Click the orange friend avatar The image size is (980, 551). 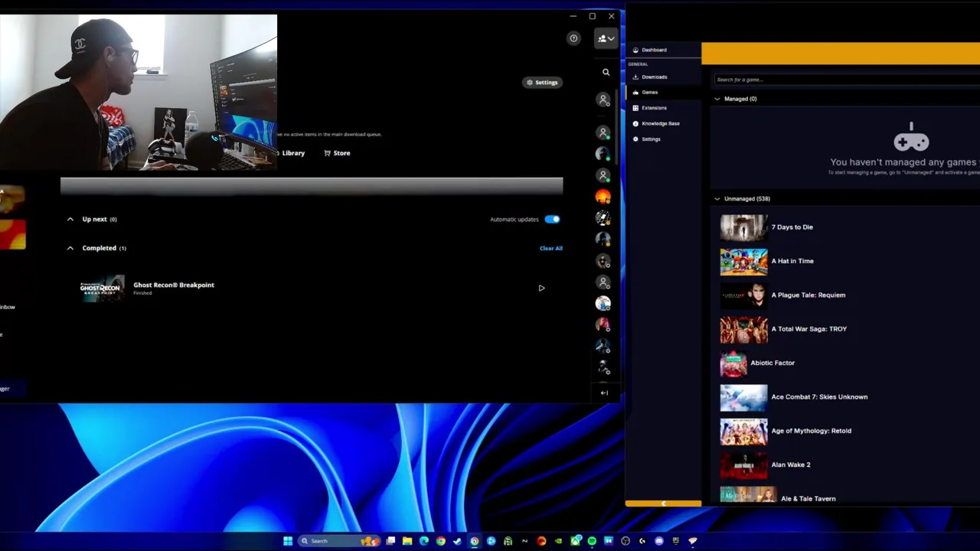[x=603, y=197]
